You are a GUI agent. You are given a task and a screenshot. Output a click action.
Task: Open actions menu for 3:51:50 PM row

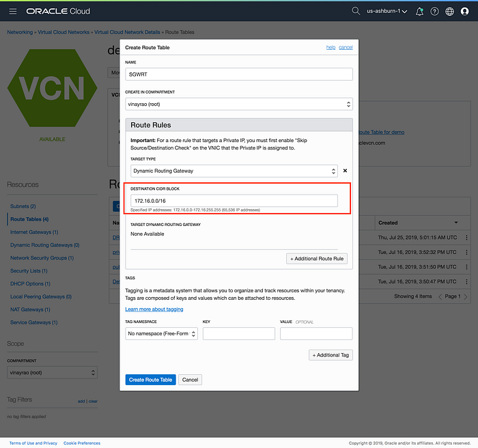[466, 267]
